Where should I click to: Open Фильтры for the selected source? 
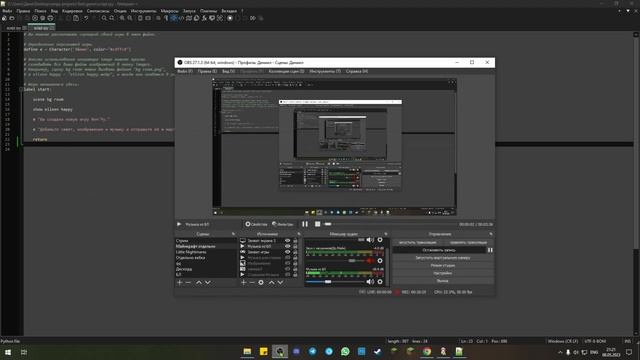pos(282,224)
